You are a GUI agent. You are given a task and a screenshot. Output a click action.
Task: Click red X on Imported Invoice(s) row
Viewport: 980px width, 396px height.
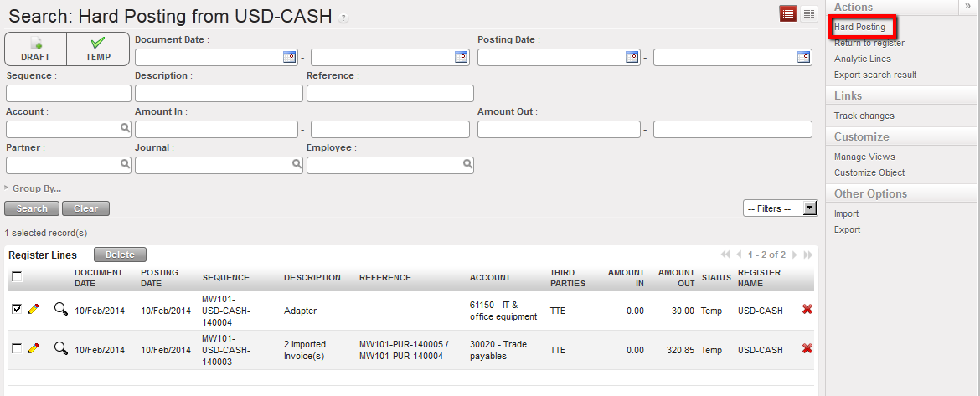coord(807,348)
